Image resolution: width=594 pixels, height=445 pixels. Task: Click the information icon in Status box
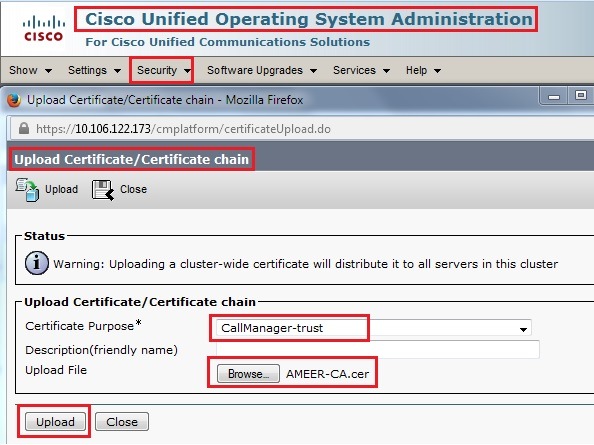point(37,263)
